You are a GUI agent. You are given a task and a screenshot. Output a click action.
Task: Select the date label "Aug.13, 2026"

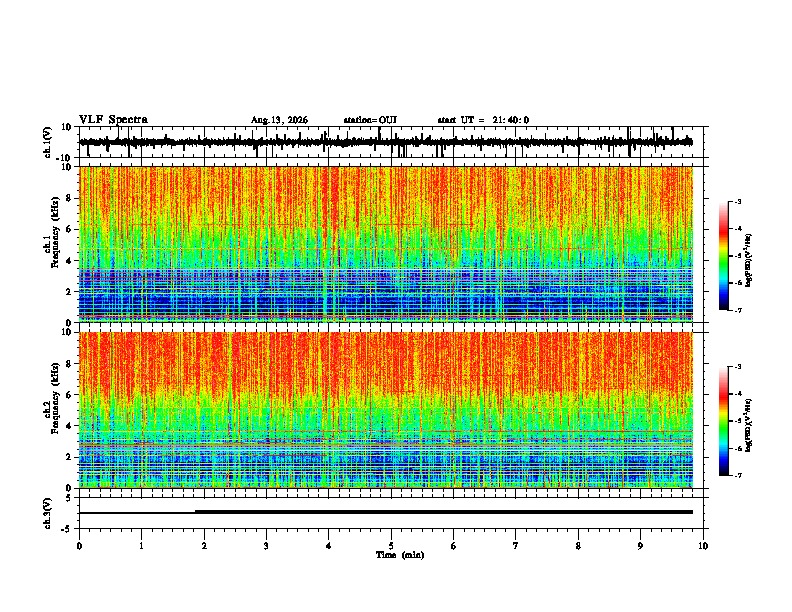tap(279, 120)
